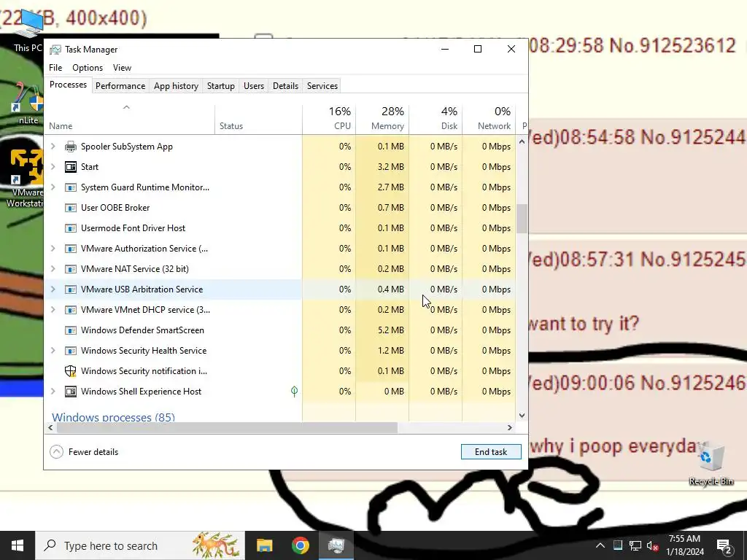Click the Task Manager title bar icon
747x560 pixels.
(x=55, y=50)
